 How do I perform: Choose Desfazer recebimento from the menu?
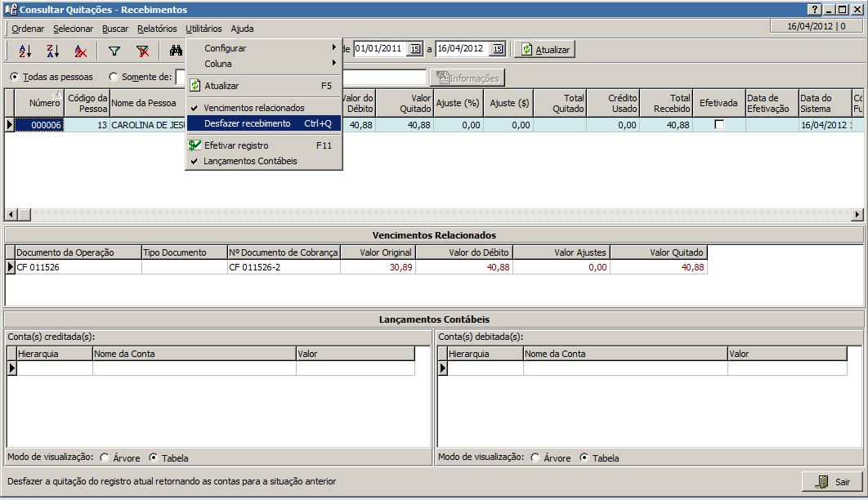point(264,123)
